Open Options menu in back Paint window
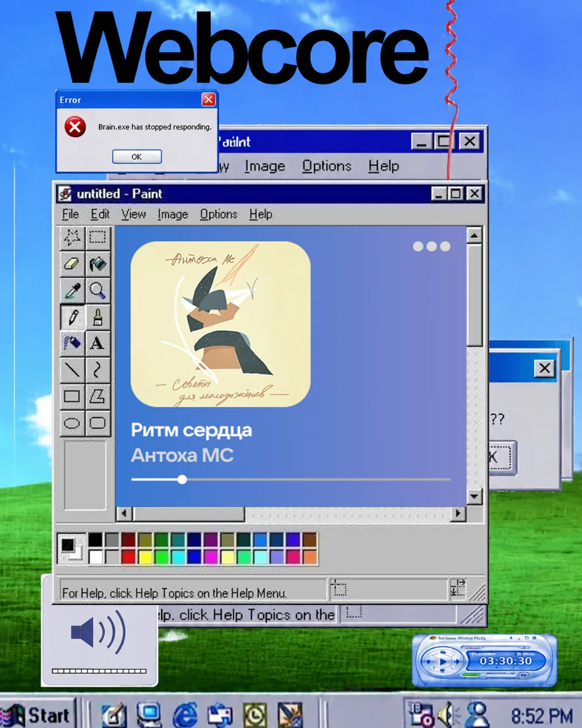This screenshot has width=582, height=728. point(327,166)
